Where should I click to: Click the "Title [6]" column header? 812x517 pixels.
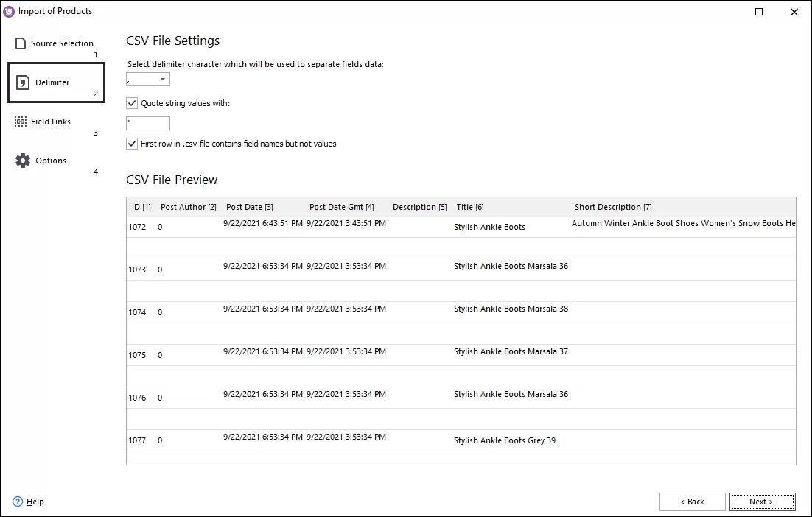(x=470, y=207)
